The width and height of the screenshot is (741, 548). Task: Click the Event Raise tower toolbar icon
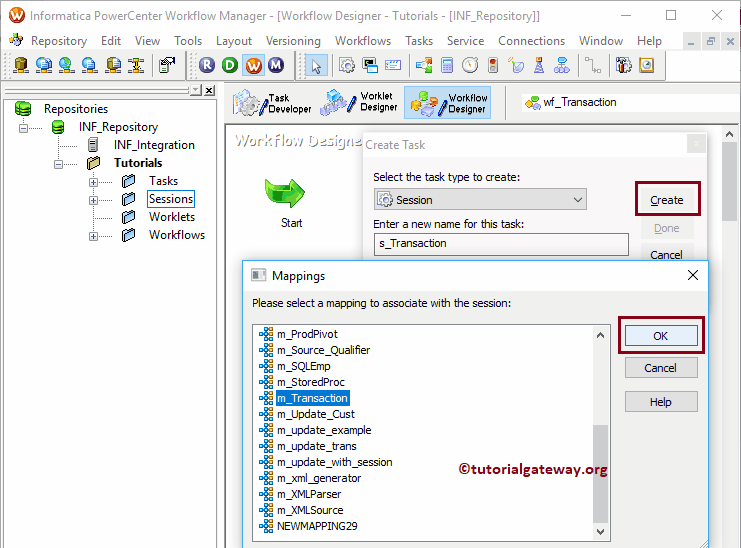pyautogui.click(x=539, y=65)
